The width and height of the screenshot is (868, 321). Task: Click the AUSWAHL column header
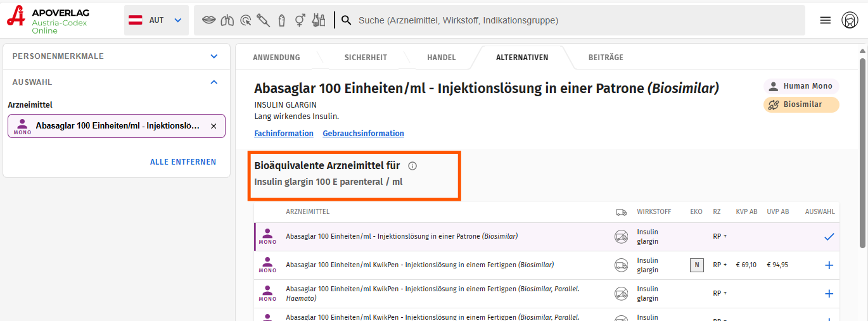pyautogui.click(x=820, y=212)
